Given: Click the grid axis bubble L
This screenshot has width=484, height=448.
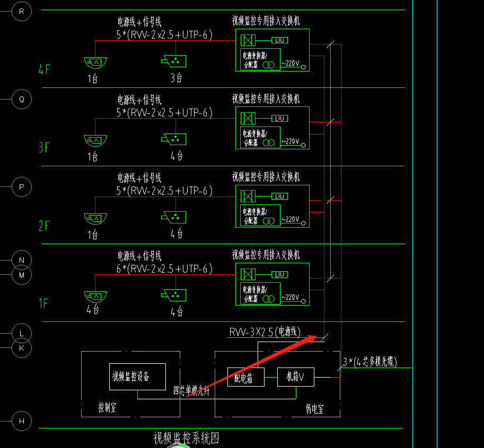Looking at the screenshot, I should coord(22,333).
